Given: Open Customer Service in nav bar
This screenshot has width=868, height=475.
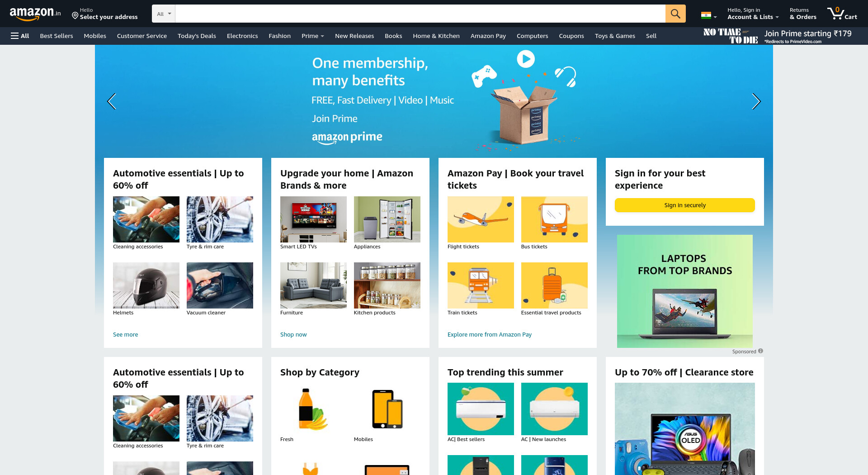Looking at the screenshot, I should coord(142,36).
